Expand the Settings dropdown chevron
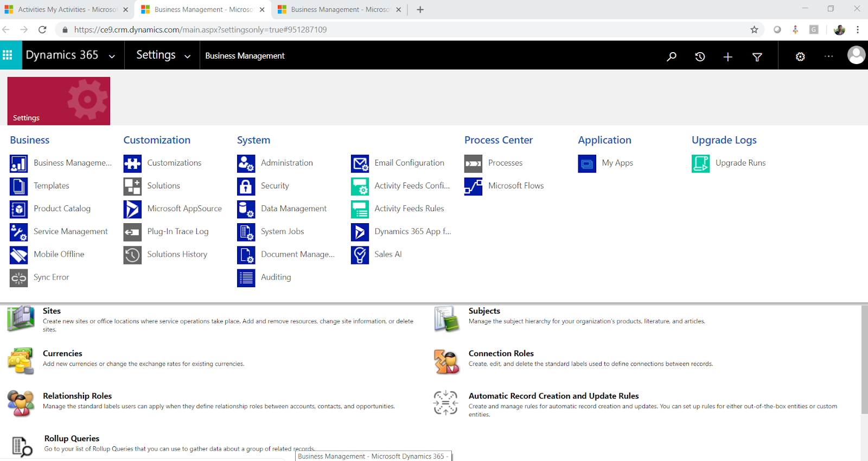Viewport: 868px width, 461px height. click(188, 56)
